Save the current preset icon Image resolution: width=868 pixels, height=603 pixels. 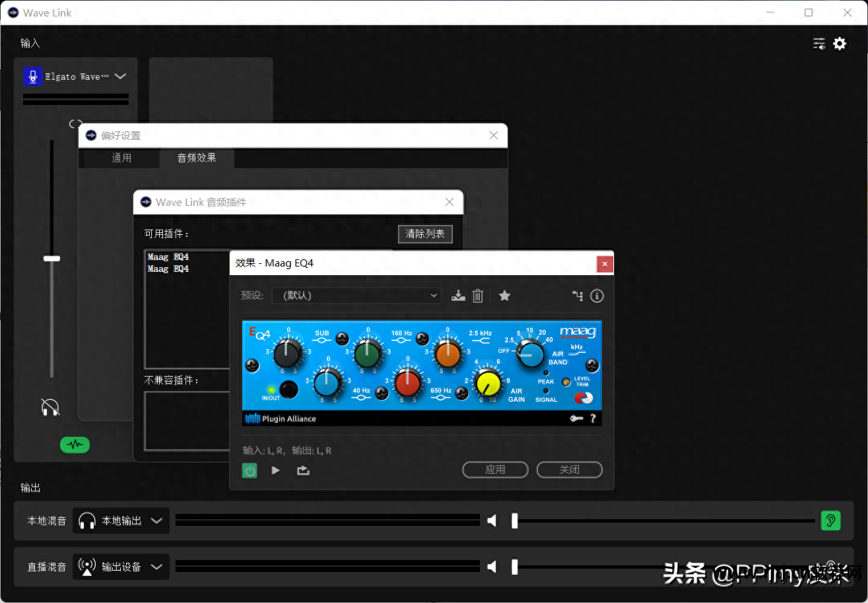pyautogui.click(x=458, y=296)
